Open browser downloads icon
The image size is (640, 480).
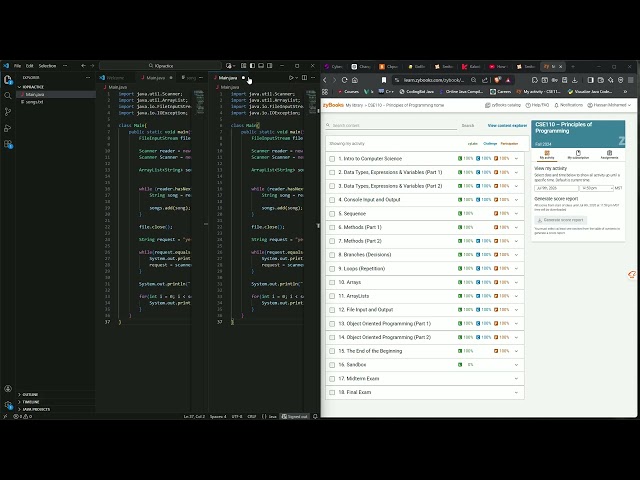[575, 80]
